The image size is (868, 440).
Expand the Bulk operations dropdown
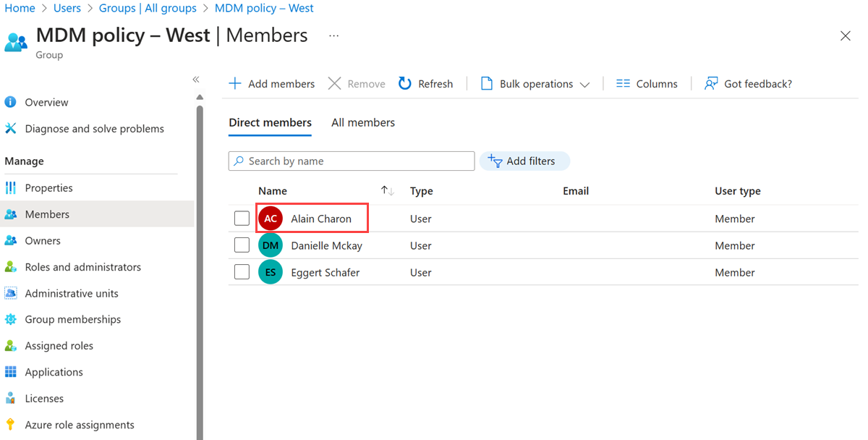pos(584,85)
